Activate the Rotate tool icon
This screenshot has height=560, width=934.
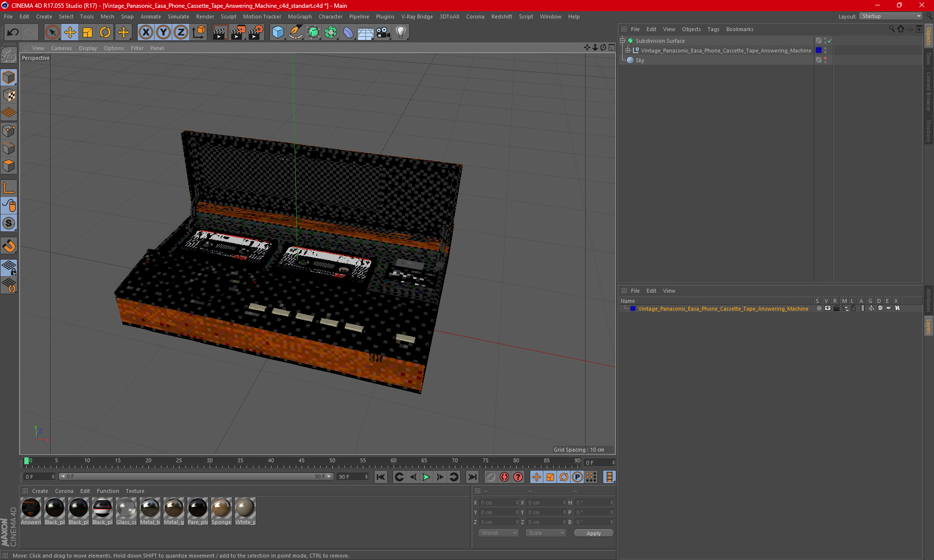(105, 33)
